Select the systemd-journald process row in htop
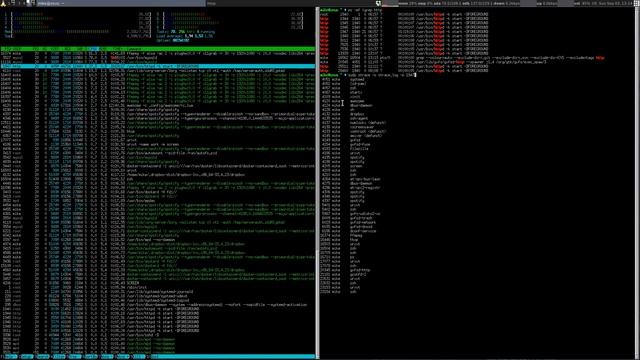 coord(158,292)
